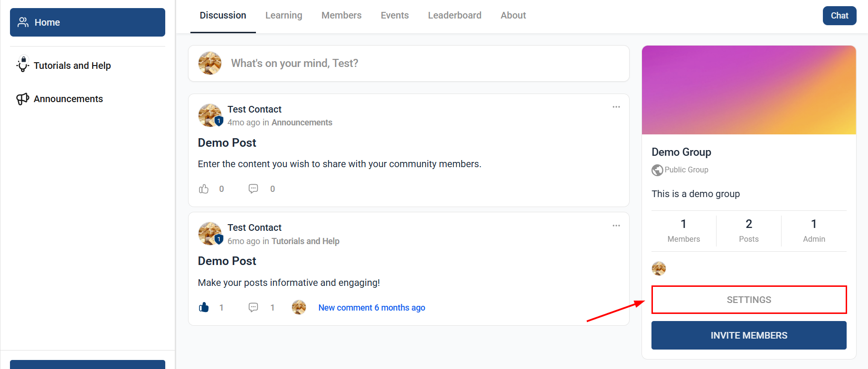Viewport: 868px width, 369px height.
Task: Click commenter avatar next to New comment
Action: click(299, 307)
